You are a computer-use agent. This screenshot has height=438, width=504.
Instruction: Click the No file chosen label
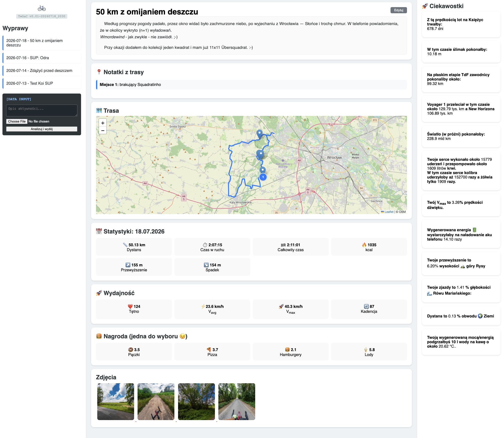pos(39,121)
